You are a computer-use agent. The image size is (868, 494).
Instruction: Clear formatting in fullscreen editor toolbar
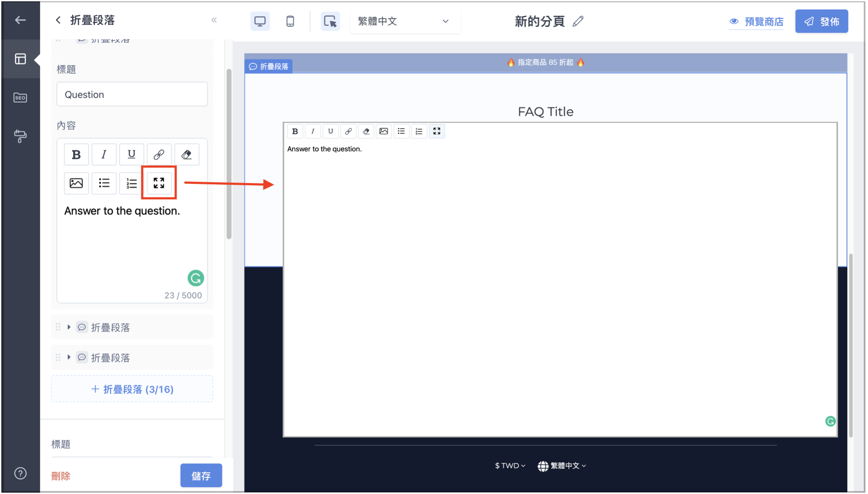tap(366, 131)
